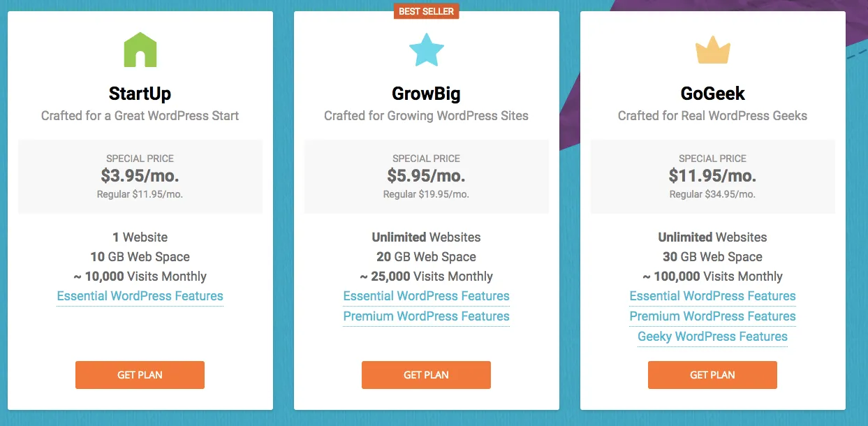Click the Best Seller badge
The image size is (868, 426).
(x=426, y=11)
